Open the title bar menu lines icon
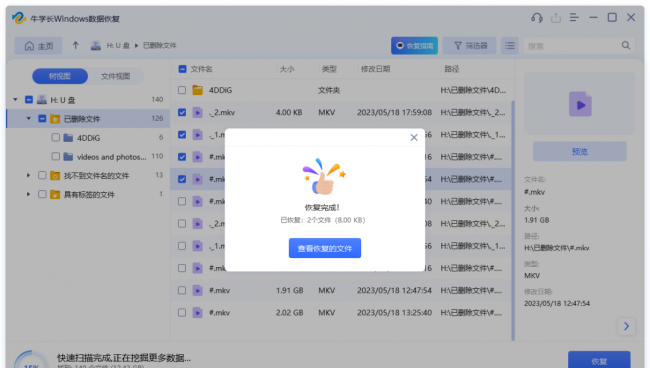Screen dimensions: 650x368 click(574, 17)
